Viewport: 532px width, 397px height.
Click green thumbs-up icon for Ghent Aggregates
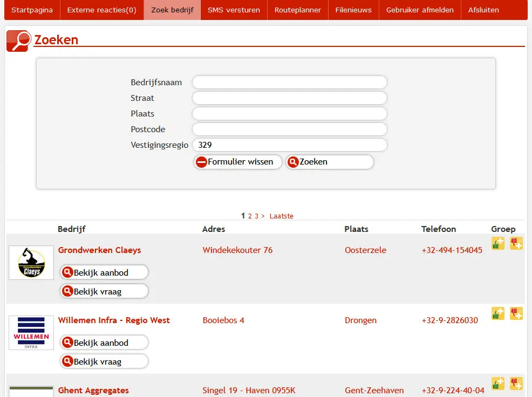497,384
